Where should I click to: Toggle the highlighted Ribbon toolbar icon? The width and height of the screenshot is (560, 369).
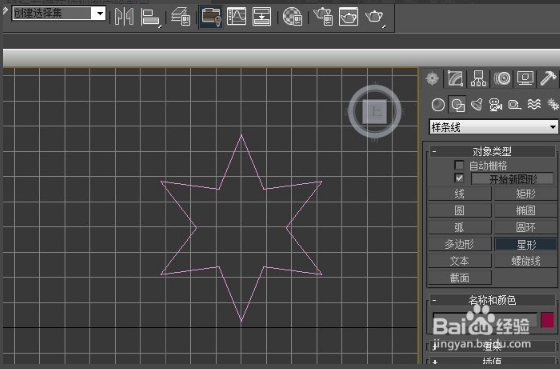point(211,16)
